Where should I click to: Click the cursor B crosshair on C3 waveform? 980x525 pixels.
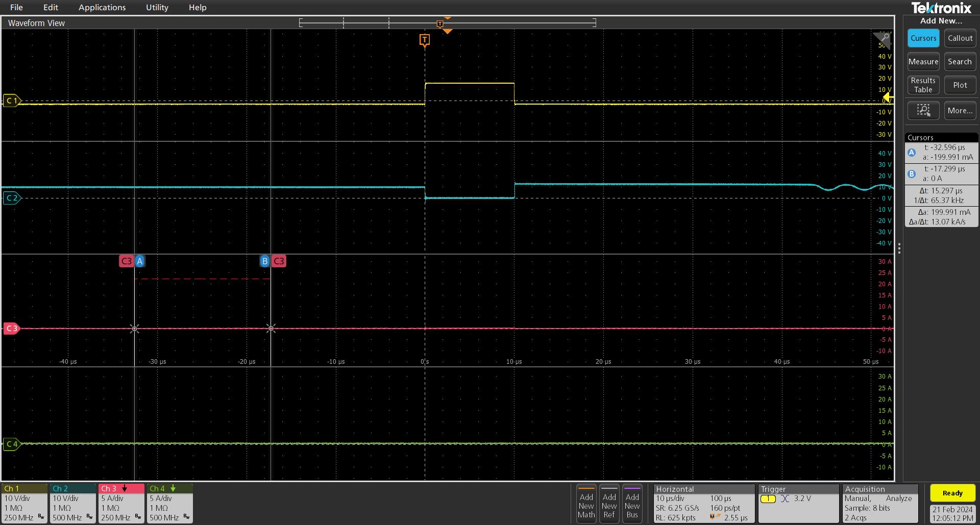click(271, 329)
